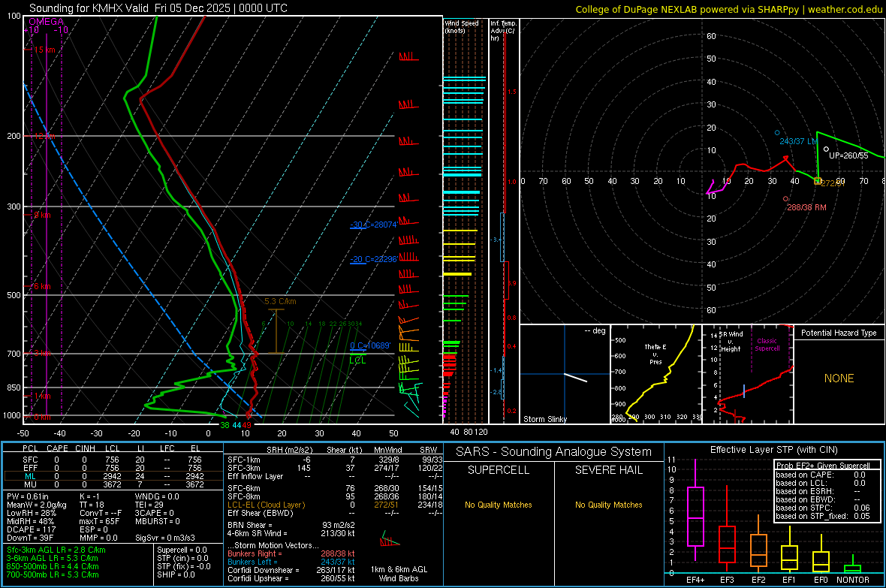Select the 'Prob EF2+ Given Supercell' header
Viewport: 886px width, 588px height.
click(x=823, y=466)
